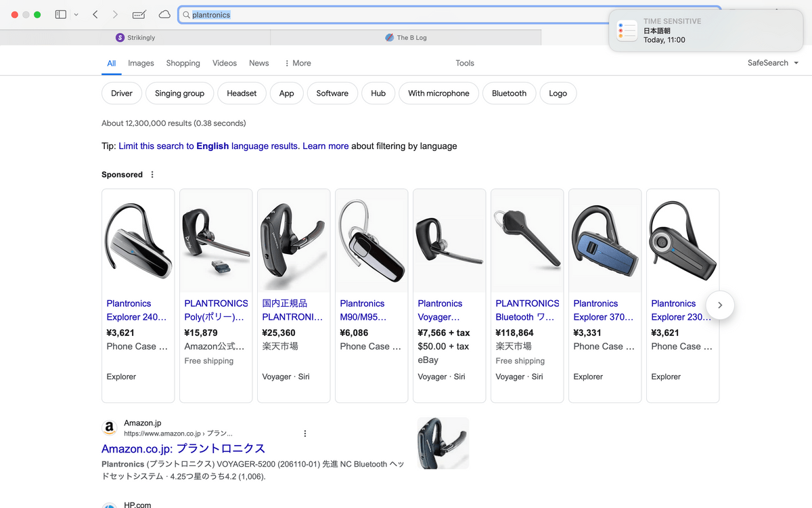Screen dimensions: 812x508
Task: Select the ¥15,879 price text
Action: pyautogui.click(x=201, y=333)
